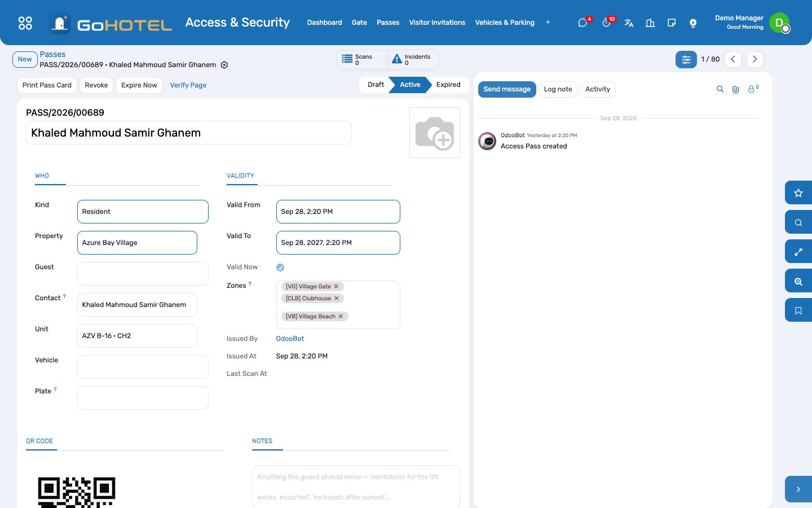Click the Expire Now button

click(x=139, y=85)
